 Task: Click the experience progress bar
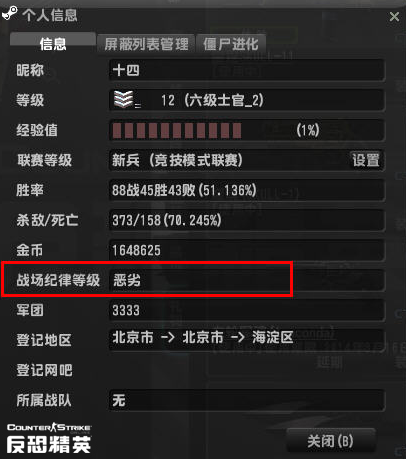coord(247,130)
